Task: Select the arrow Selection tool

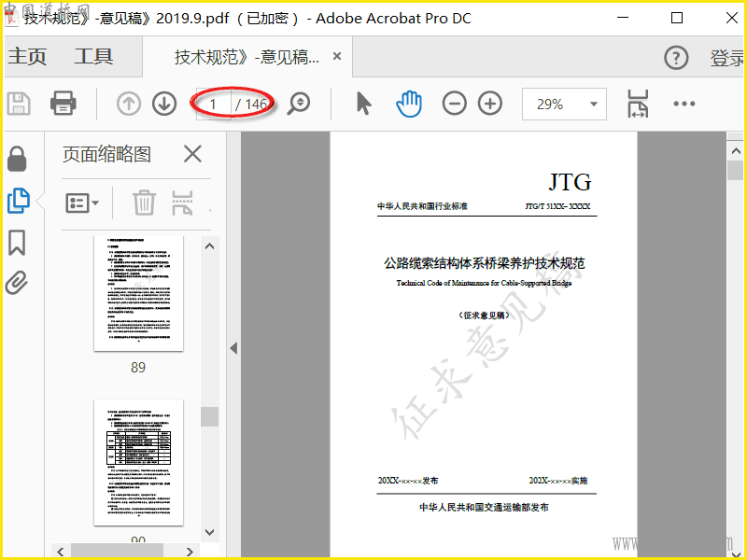Action: (x=364, y=104)
